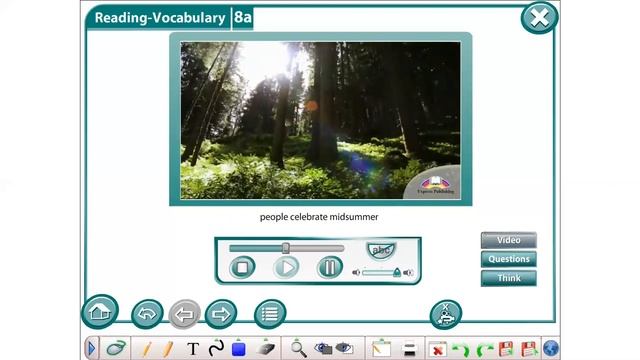
Task: Click the first red floppy save icon
Action: click(506, 349)
